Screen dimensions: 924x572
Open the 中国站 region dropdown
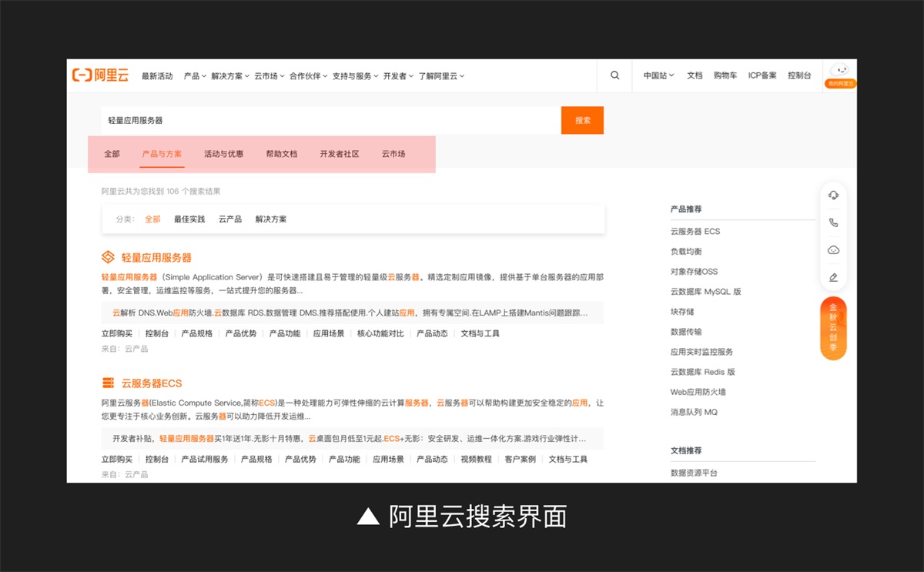coord(658,75)
